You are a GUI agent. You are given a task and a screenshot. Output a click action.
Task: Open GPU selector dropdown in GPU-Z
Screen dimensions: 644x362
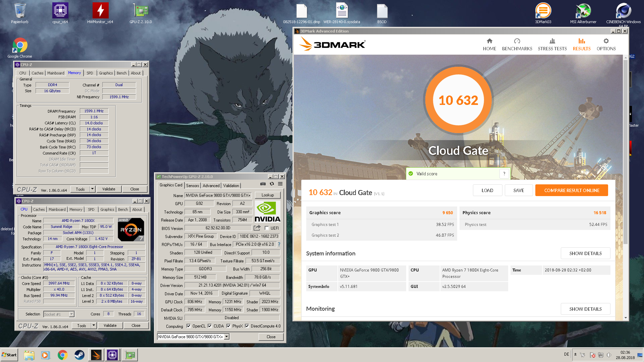pyautogui.click(x=227, y=337)
